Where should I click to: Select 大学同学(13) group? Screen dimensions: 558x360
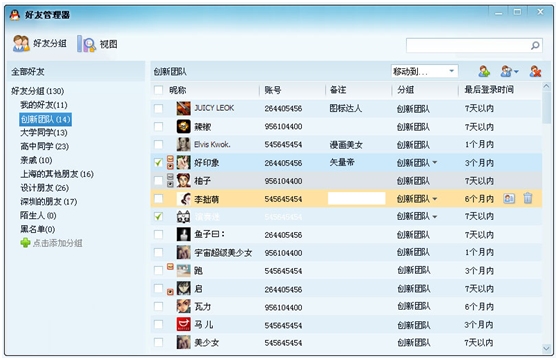tap(43, 133)
